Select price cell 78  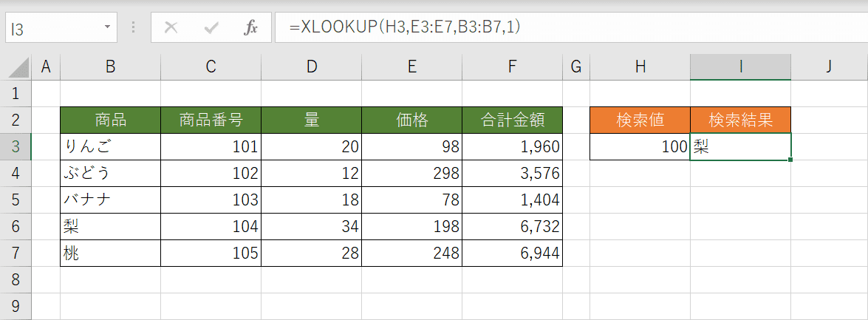click(412, 200)
